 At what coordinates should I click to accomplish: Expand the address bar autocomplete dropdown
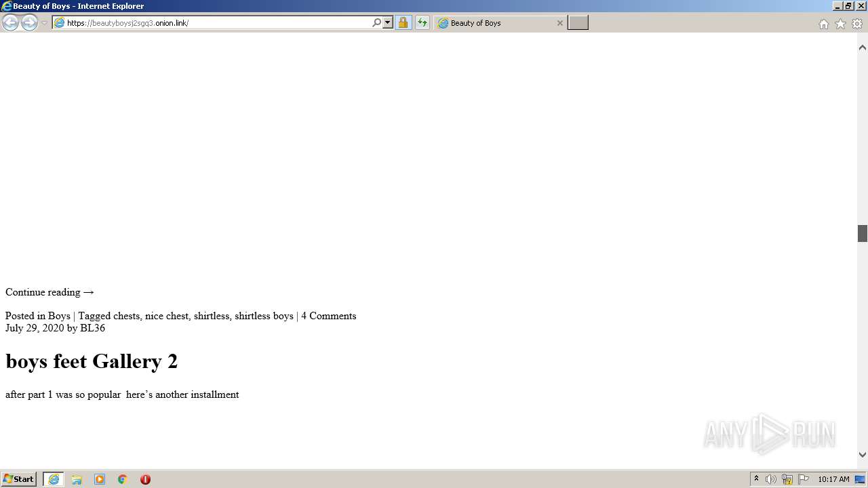(388, 23)
